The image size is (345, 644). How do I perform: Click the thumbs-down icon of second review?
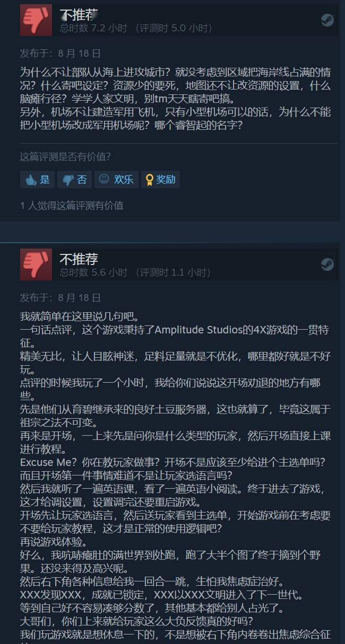[x=36, y=264]
